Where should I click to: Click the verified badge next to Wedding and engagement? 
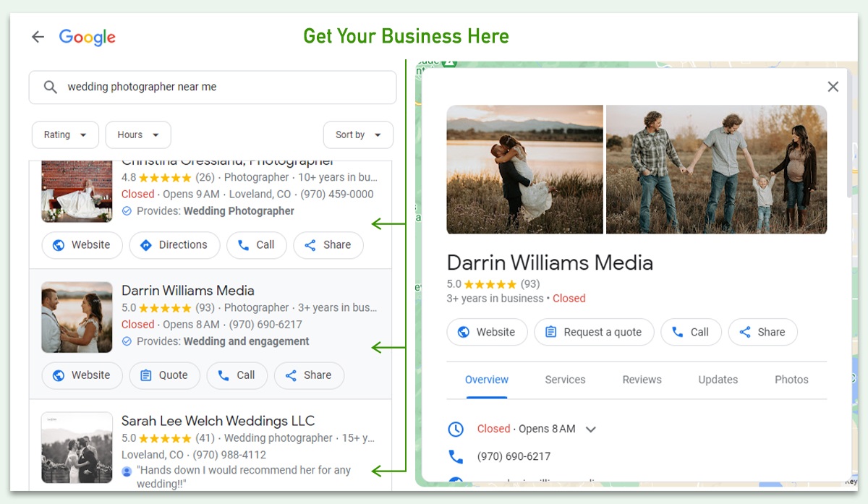click(127, 341)
